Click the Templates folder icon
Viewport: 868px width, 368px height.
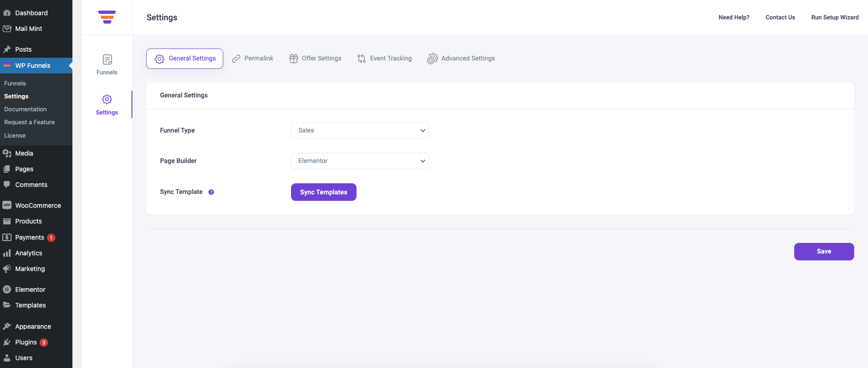[x=7, y=305]
